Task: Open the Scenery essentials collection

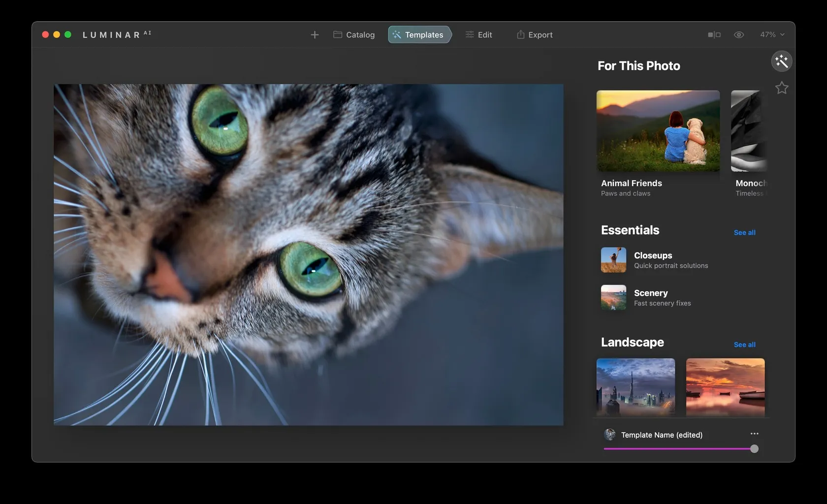Action: pyautogui.click(x=650, y=298)
